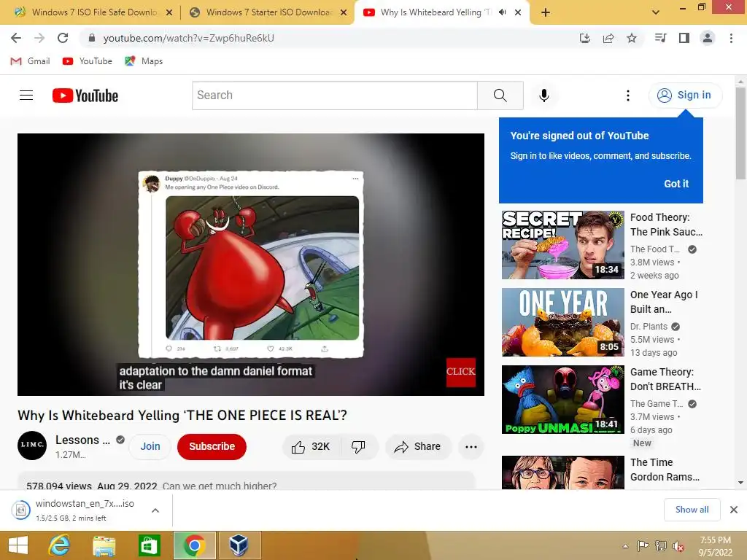Launch Internet Explorer from the taskbar

(x=60, y=545)
